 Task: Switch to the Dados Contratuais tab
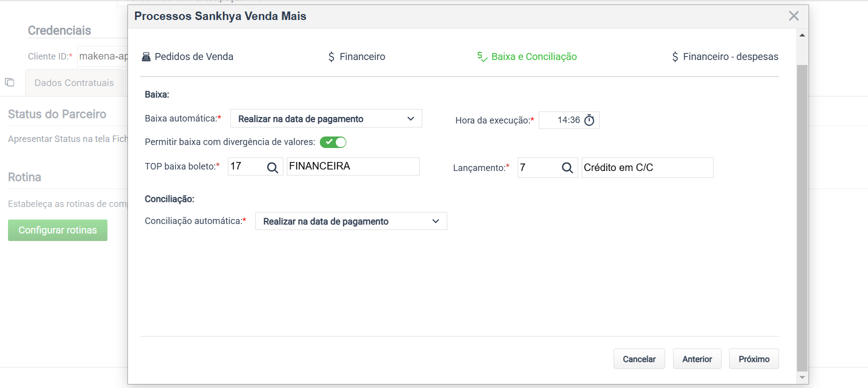point(74,83)
